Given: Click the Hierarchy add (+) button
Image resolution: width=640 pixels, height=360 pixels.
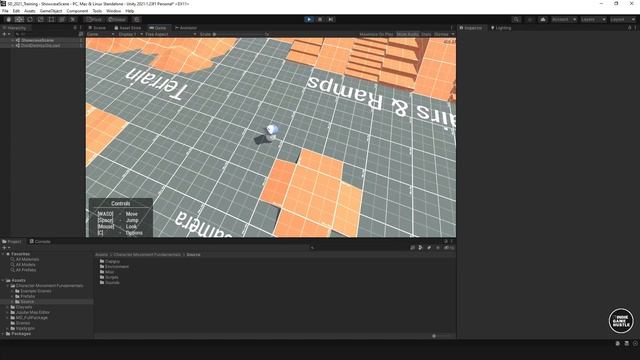Looking at the screenshot, I should (x=6, y=34).
